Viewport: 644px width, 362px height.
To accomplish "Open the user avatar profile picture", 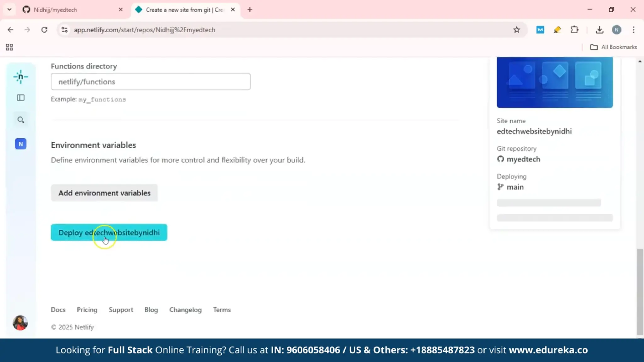I will 20,323.
